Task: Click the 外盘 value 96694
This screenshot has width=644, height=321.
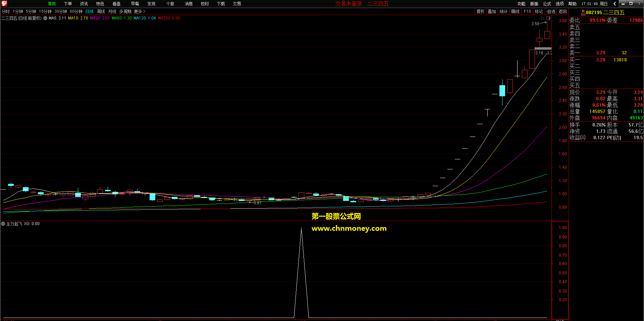Action: pos(599,118)
